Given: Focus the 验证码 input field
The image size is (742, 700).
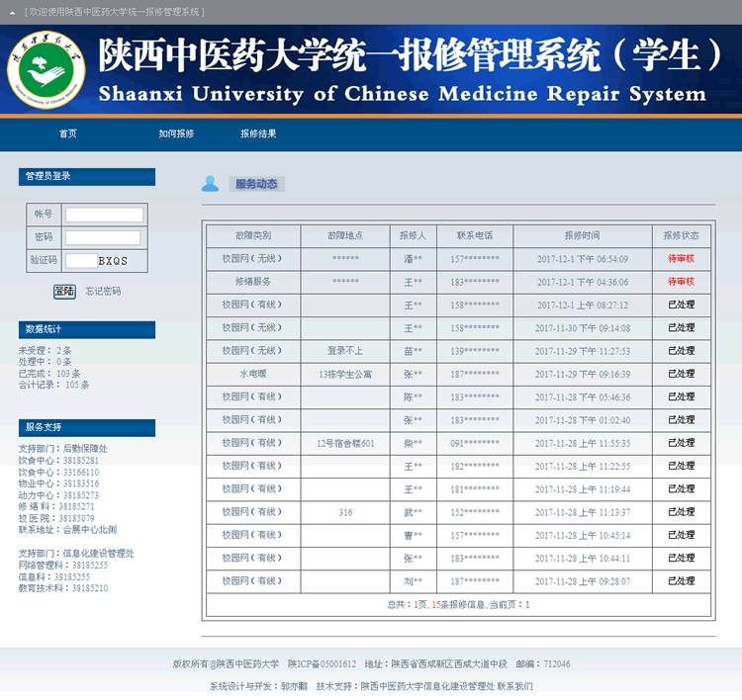Looking at the screenshot, I should (81, 261).
